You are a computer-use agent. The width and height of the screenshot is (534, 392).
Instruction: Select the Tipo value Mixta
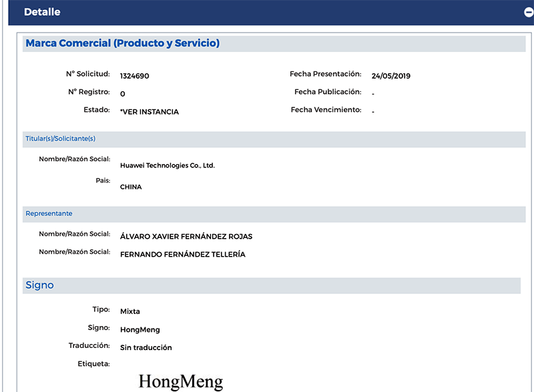point(129,311)
